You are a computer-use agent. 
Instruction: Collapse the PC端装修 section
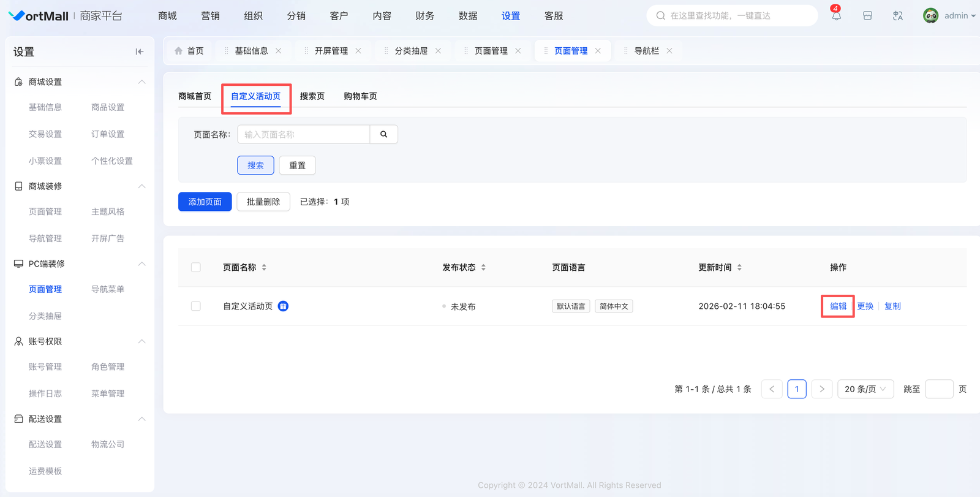[x=141, y=264]
